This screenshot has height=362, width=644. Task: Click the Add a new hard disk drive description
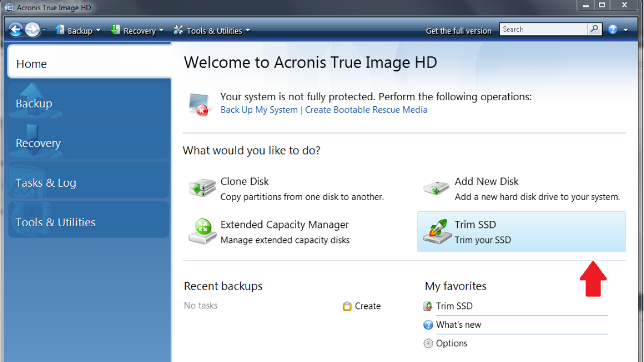[x=537, y=197]
